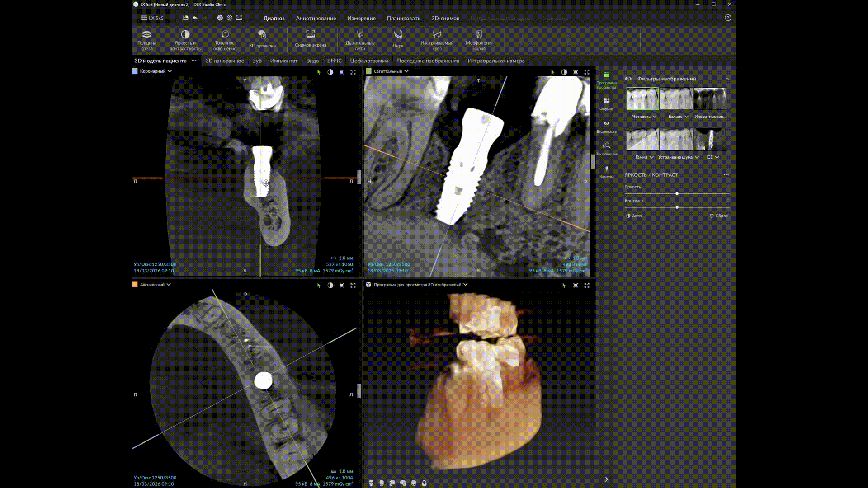Image resolution: width=868 pixels, height=488 pixels.
Task: Click Сброс to reset brightness and contrast
Action: [719, 216]
